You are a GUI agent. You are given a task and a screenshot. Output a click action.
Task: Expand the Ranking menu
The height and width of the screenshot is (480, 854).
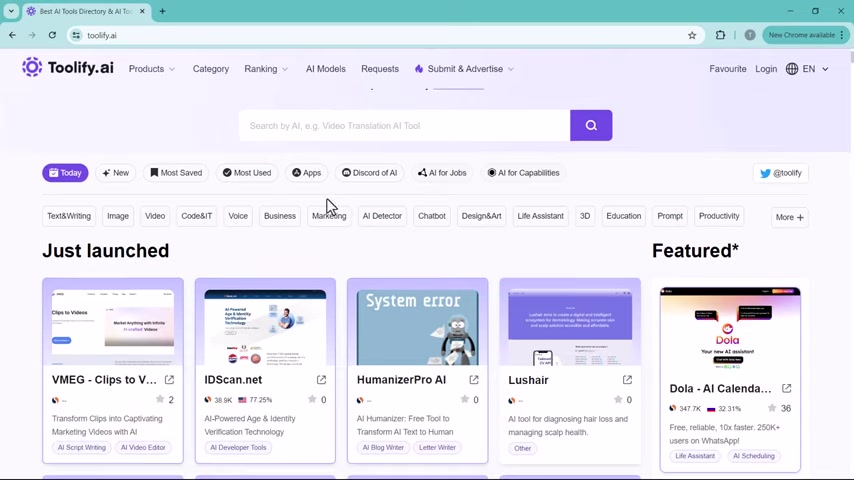tap(266, 69)
